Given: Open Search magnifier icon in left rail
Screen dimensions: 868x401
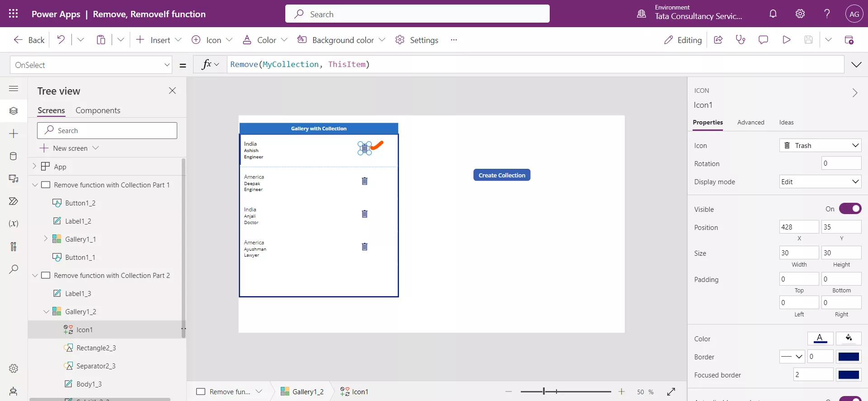Looking at the screenshot, I should tap(14, 269).
